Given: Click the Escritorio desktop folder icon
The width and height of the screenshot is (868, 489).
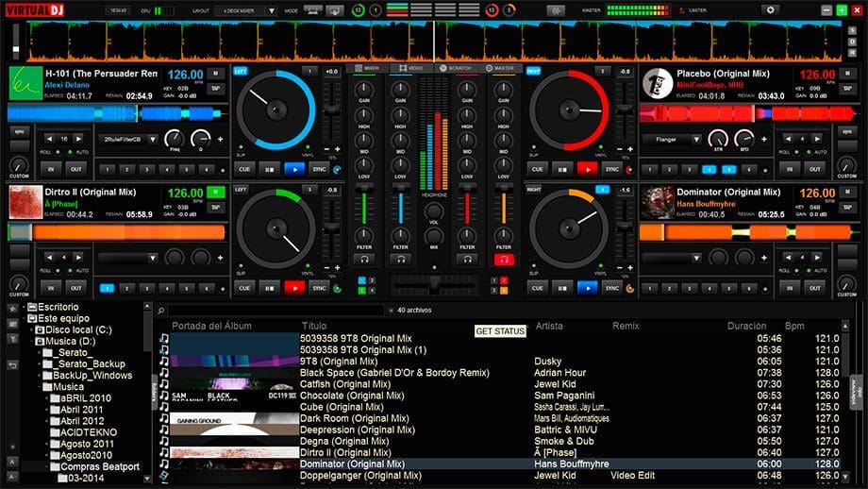Looking at the screenshot, I should [x=32, y=307].
